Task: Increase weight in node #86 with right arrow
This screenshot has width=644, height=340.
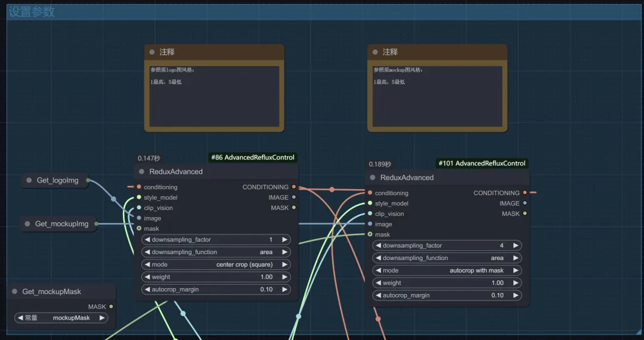Action: click(x=284, y=277)
